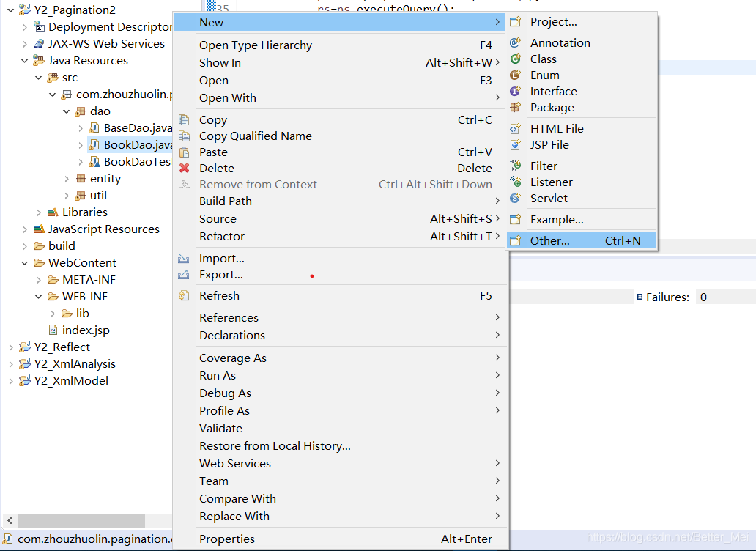Screen dimensions: 756x551
Task: Click the JSP File icon
Action: (516, 144)
